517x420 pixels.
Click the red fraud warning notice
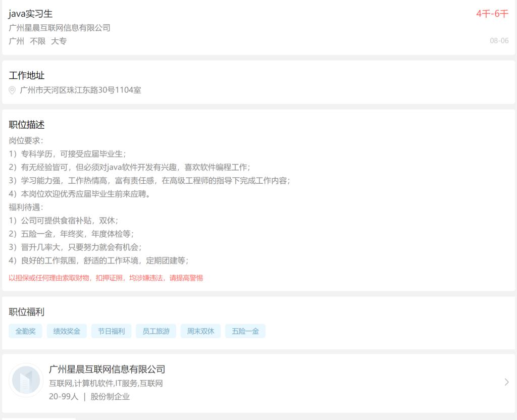point(106,278)
